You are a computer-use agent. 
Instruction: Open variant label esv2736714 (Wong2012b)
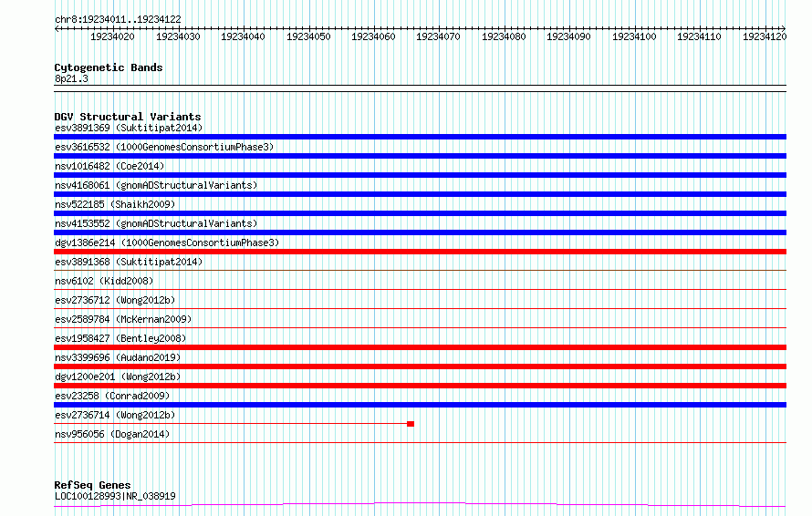pos(115,415)
